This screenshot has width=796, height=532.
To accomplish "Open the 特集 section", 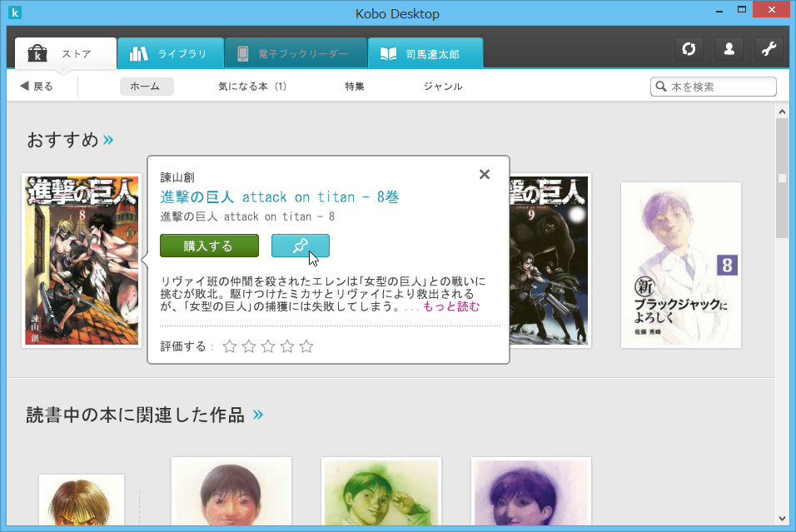I will [355, 87].
